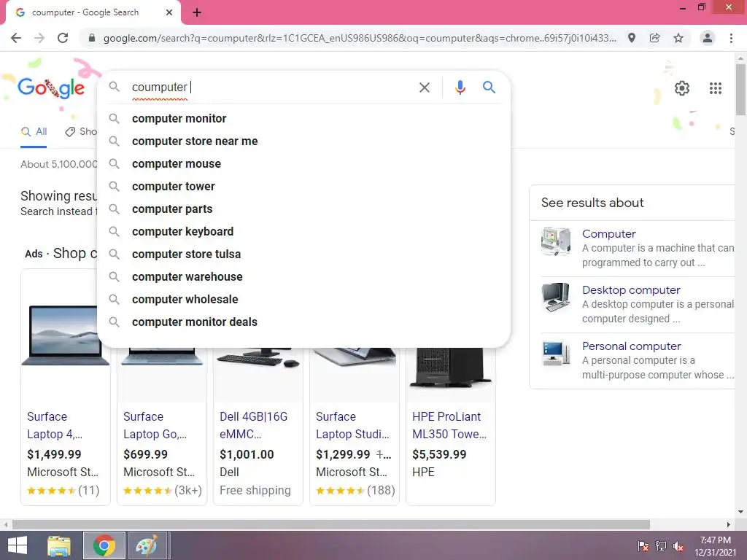747x560 pixels.
Task: Open the Surface Laptop Studio ad
Action: 352,425
